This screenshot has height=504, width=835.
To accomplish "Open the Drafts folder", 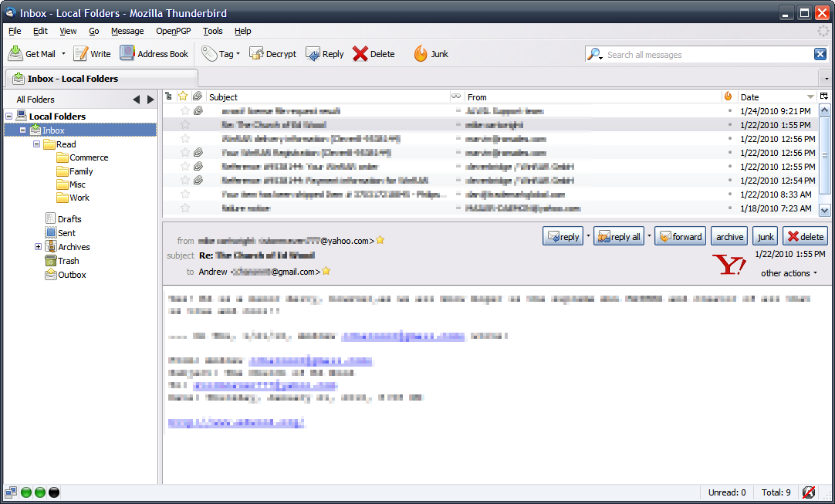I will tap(63, 219).
